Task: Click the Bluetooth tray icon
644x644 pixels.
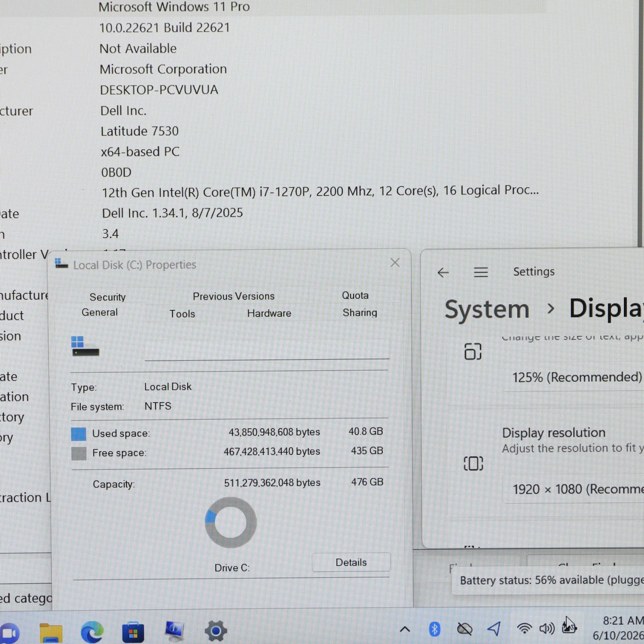Action: (435, 629)
